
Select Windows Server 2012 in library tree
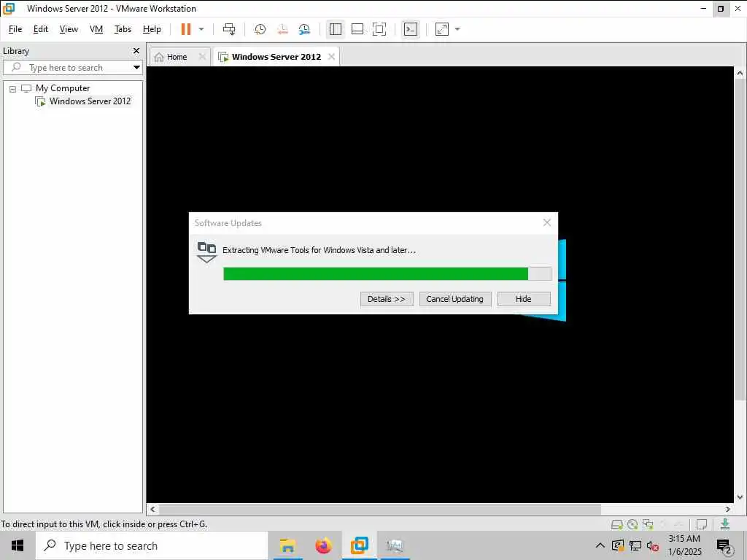coord(90,101)
